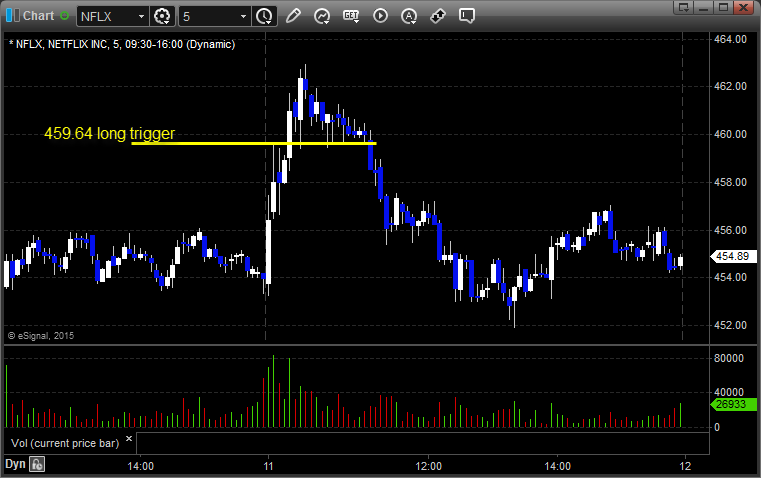Click the '11' date marker on time axis
Screen dimensions: 761x478
coord(268,466)
